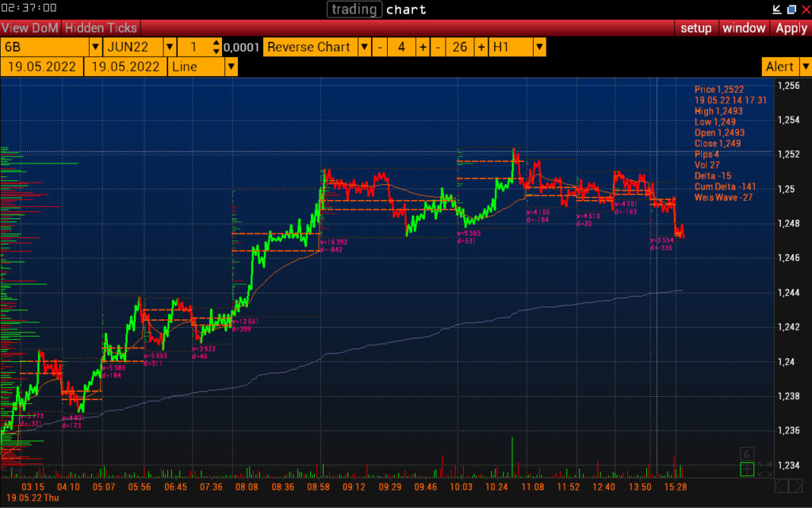
Task: Expand the H1 timeframe dropdown
Action: (x=539, y=47)
